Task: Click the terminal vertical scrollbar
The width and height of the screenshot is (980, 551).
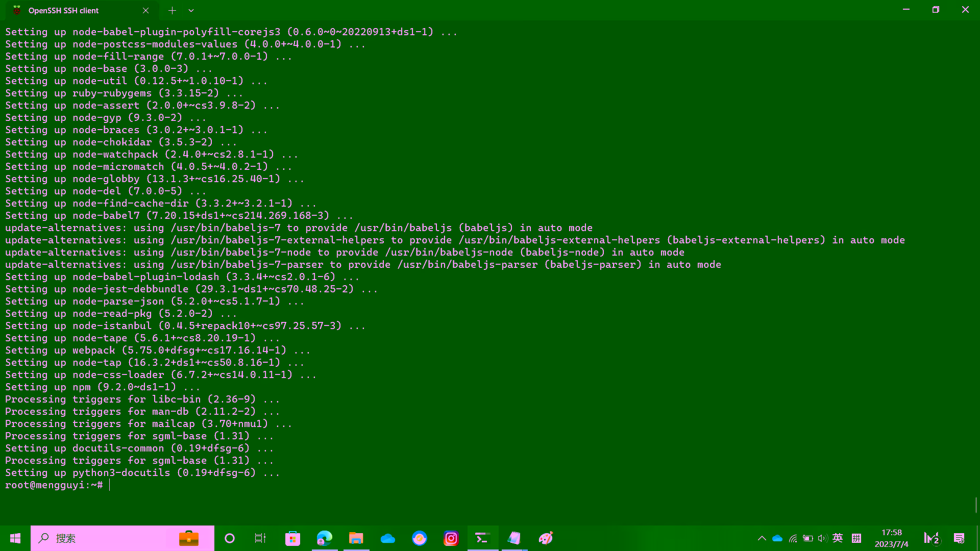Action: pos(976,505)
